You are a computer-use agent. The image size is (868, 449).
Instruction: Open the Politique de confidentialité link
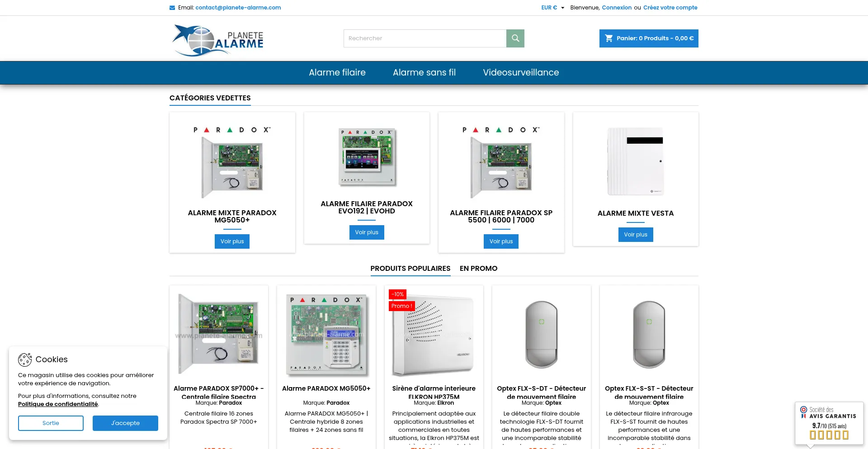pyautogui.click(x=58, y=404)
